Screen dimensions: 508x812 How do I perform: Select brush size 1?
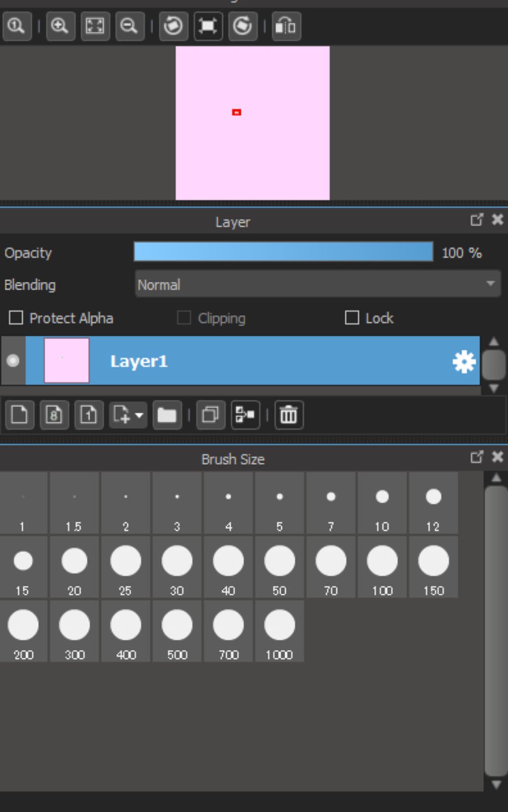23,503
